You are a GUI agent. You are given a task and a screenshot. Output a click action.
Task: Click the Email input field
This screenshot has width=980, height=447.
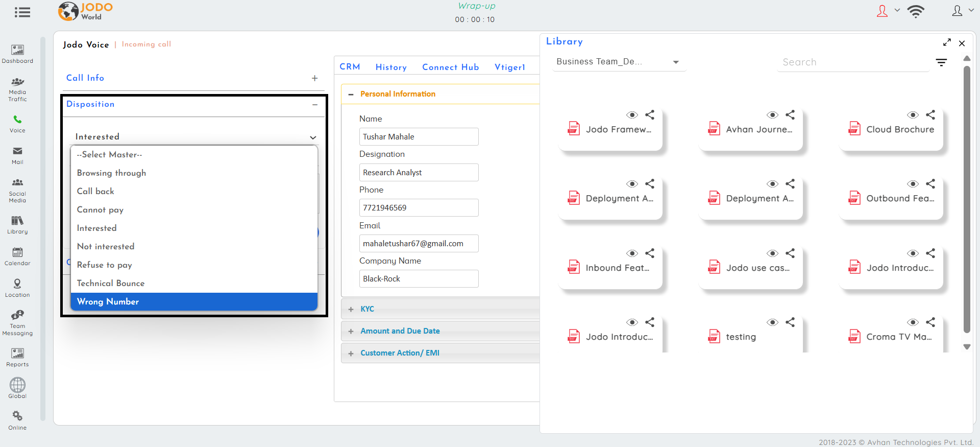click(419, 244)
